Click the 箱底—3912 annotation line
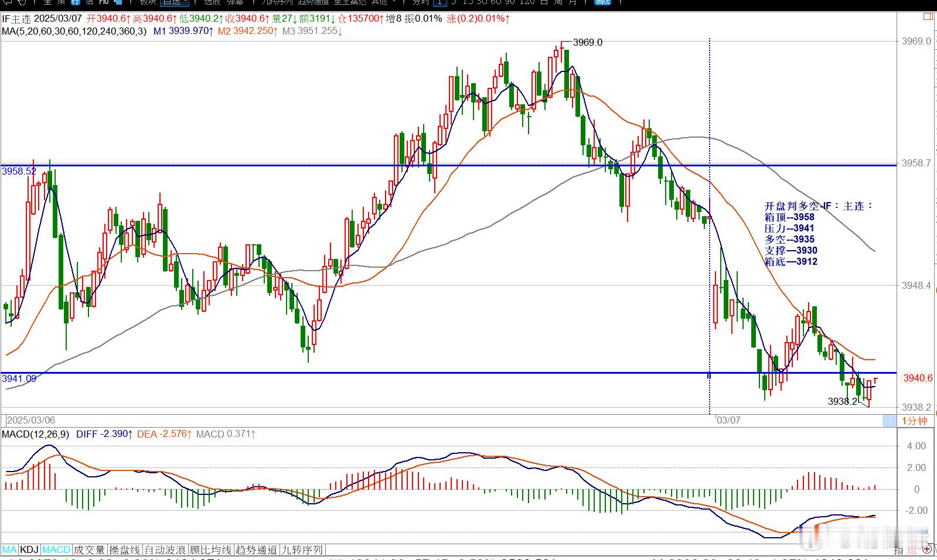Screen dimensions: 937x560 click(x=791, y=262)
